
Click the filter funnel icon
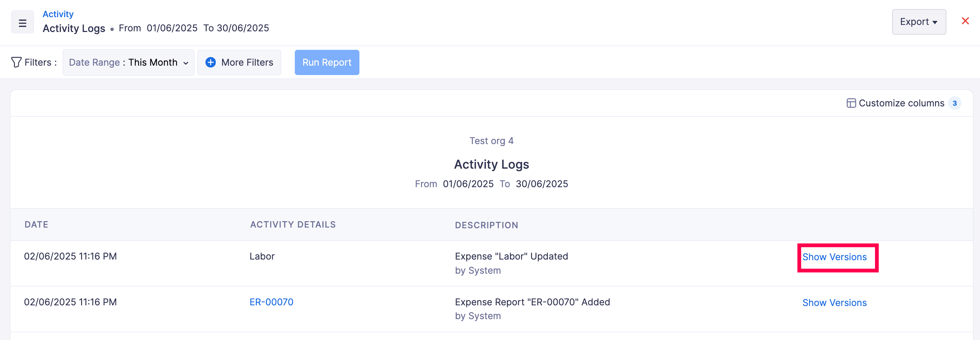[16, 62]
